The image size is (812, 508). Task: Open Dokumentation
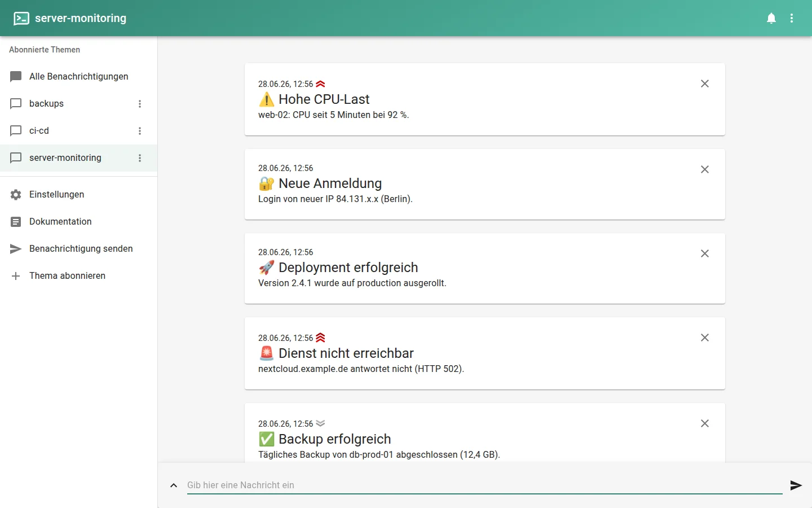point(78,221)
